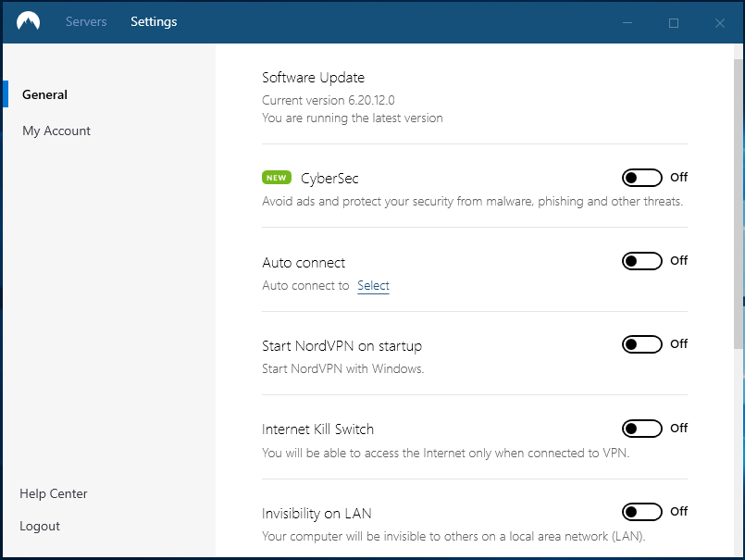Click the settings vertical scrollbar thumb
The height and width of the screenshot is (560, 745).
(739, 205)
